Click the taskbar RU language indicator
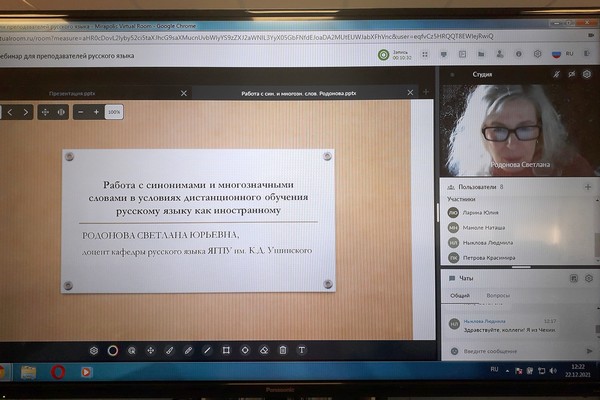The width and height of the screenshot is (600, 400). click(x=494, y=369)
